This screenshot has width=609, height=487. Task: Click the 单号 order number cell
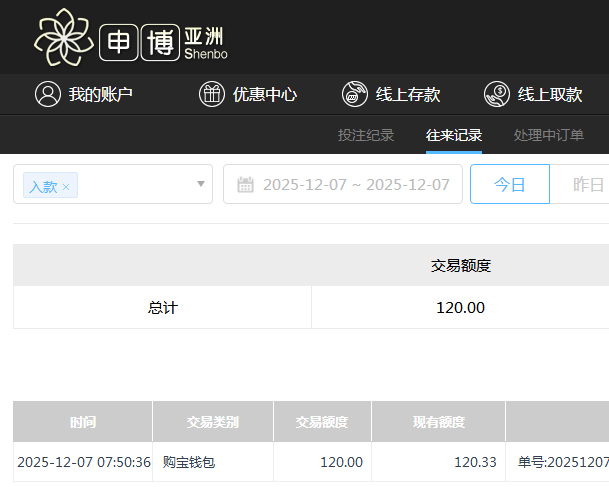[x=558, y=462]
